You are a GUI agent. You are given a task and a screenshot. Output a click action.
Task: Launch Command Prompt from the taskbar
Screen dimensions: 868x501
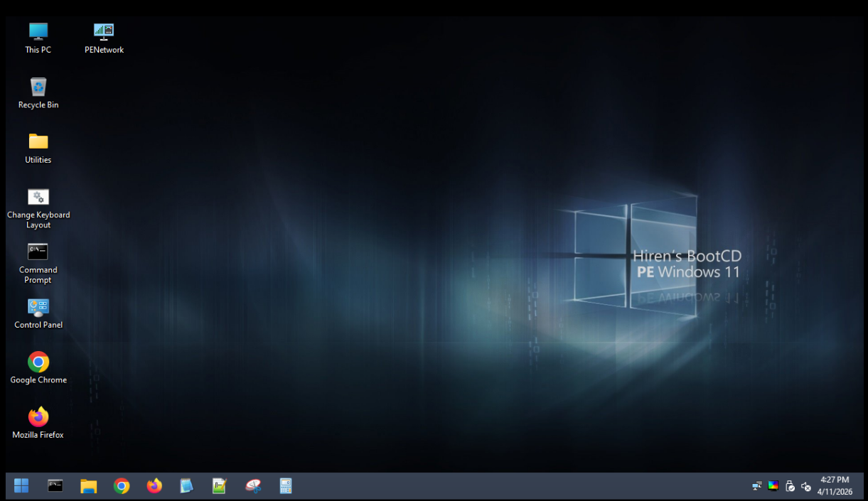tap(55, 486)
